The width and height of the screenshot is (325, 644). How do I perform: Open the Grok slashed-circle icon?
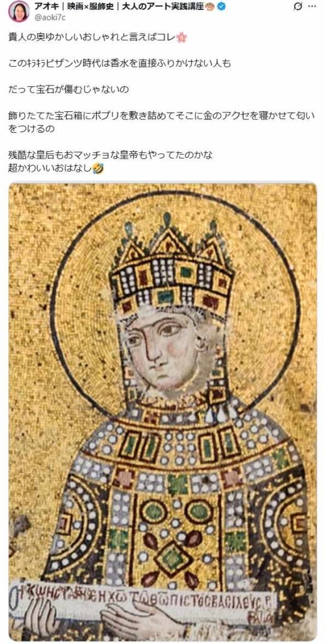pyautogui.click(x=299, y=6)
